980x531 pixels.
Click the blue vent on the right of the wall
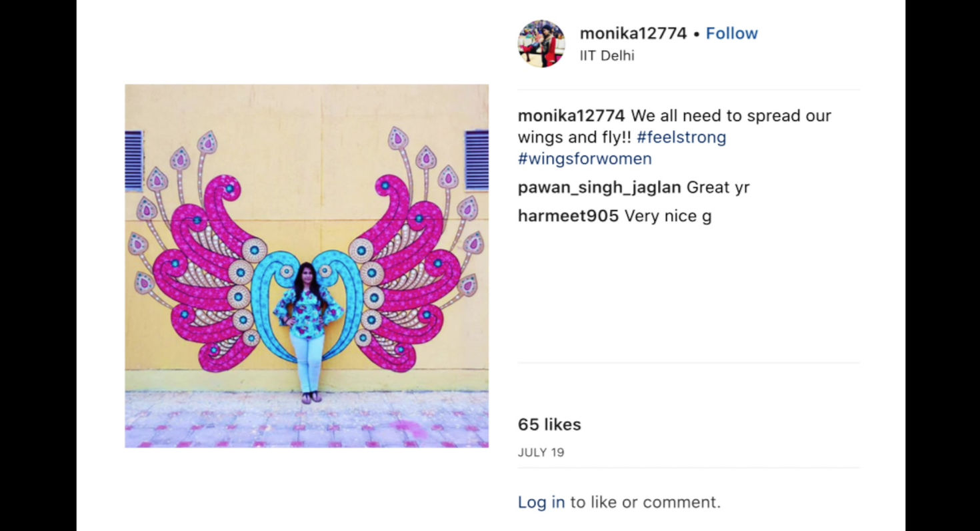click(477, 161)
